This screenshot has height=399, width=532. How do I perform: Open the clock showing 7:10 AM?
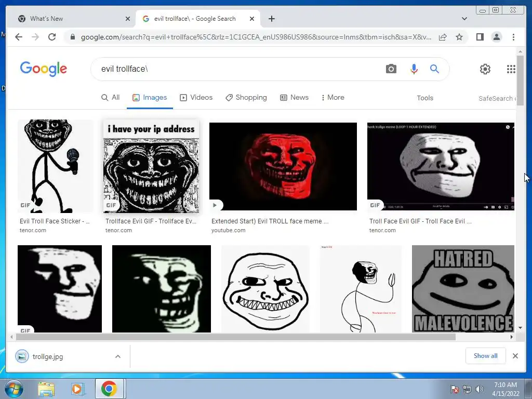[x=506, y=389]
